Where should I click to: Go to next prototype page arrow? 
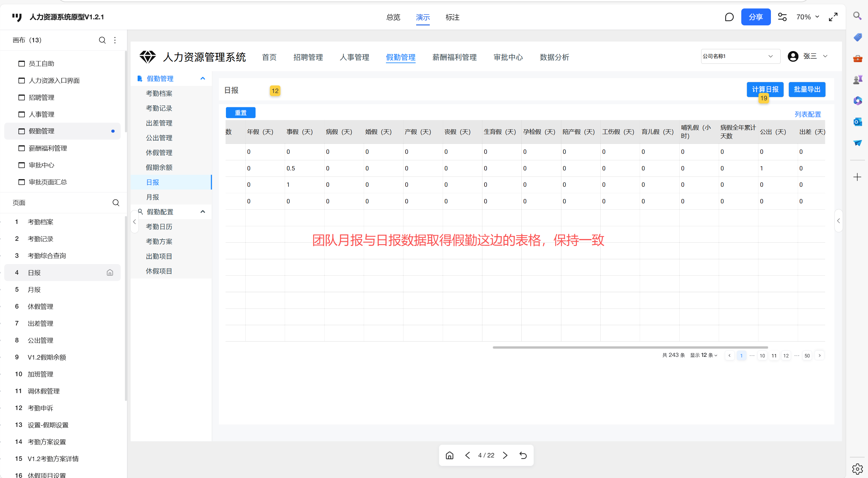(505, 455)
